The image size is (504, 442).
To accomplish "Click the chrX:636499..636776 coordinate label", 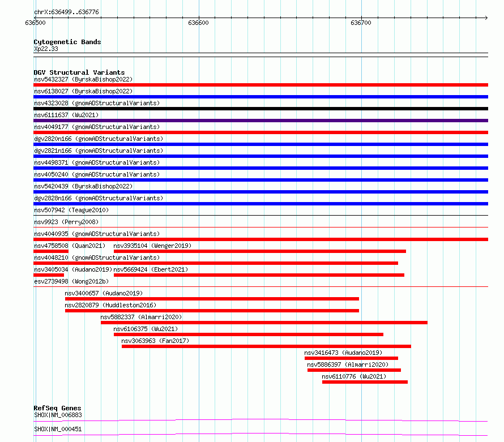I will click(66, 12).
